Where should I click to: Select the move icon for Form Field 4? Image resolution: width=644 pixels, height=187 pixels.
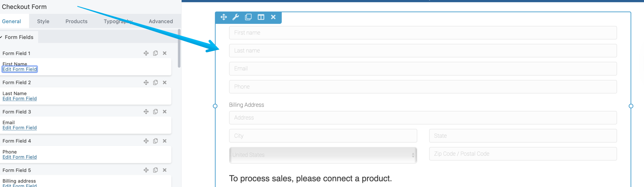click(146, 141)
